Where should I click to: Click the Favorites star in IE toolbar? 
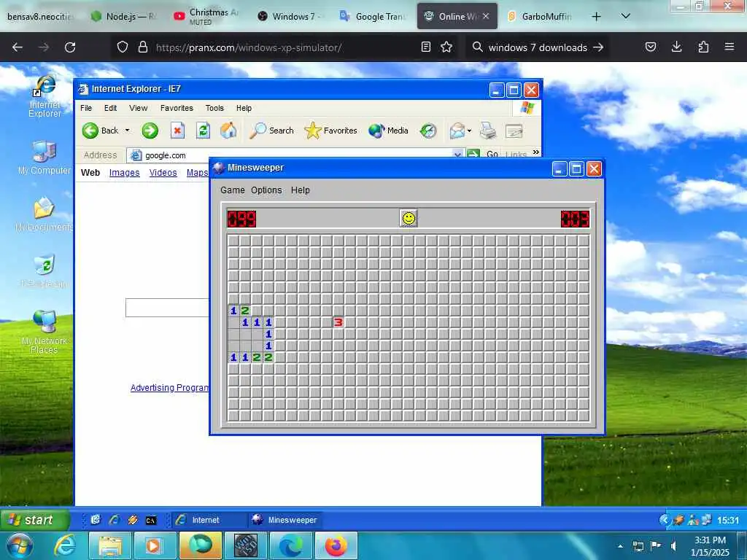click(x=312, y=131)
